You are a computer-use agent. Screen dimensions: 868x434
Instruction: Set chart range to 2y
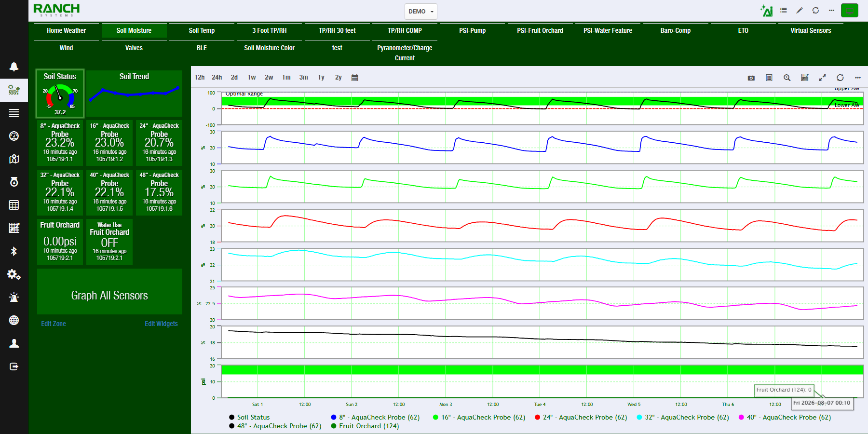339,78
